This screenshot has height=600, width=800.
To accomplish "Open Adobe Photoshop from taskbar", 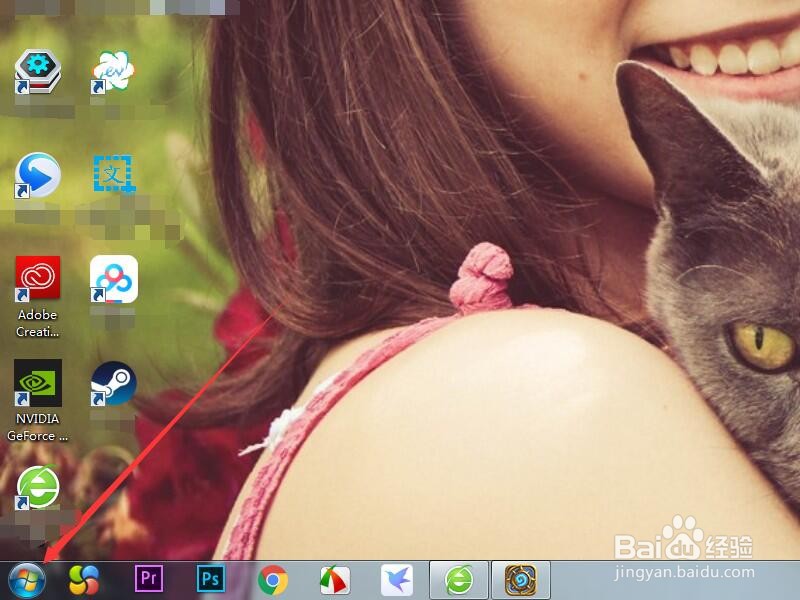I will pos(210,579).
